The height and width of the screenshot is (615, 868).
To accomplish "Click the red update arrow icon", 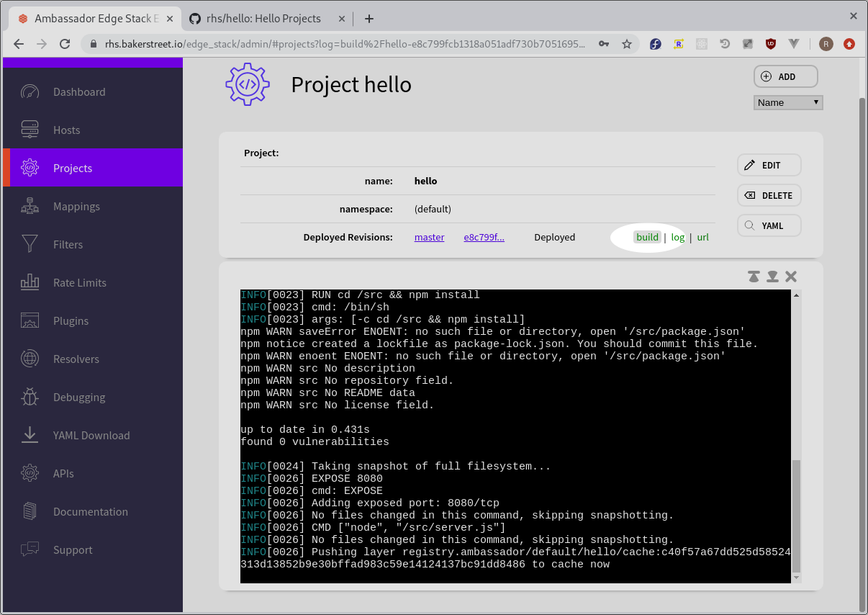I will tap(849, 44).
